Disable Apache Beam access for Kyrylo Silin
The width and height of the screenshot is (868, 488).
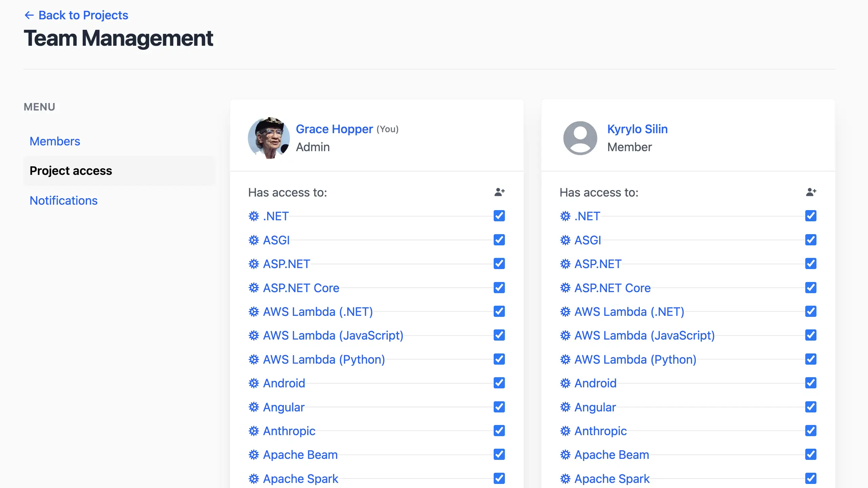pyautogui.click(x=811, y=454)
